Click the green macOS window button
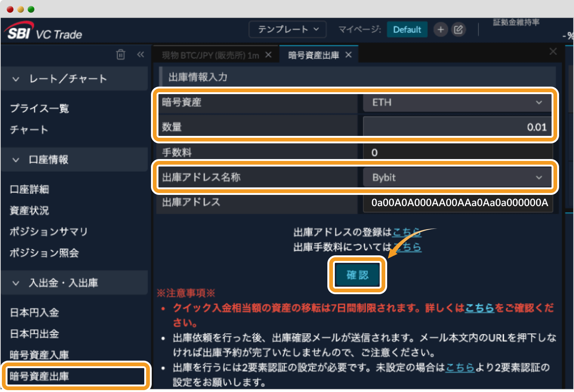The image size is (574, 392). (x=31, y=9)
